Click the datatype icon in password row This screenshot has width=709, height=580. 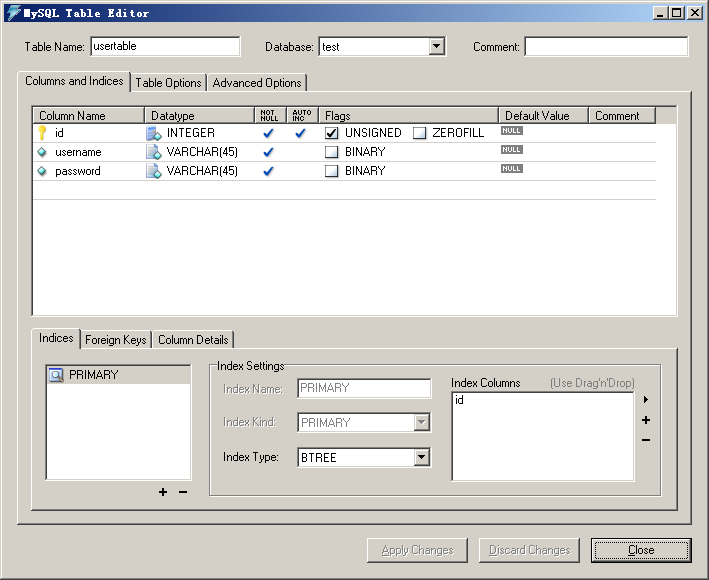point(154,171)
